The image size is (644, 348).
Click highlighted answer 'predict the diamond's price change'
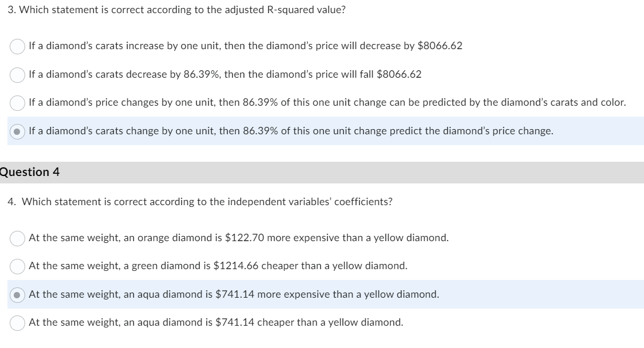291,131
